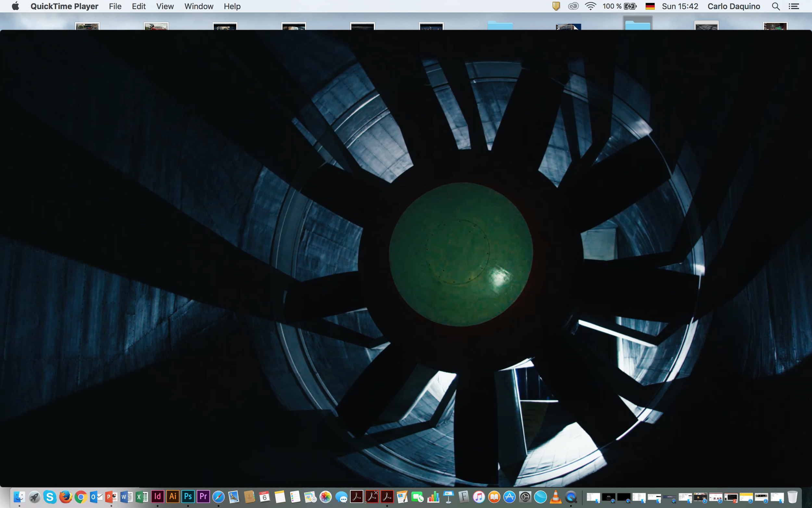Open the Notification Center list icon
This screenshot has height=508, width=812.
793,7
